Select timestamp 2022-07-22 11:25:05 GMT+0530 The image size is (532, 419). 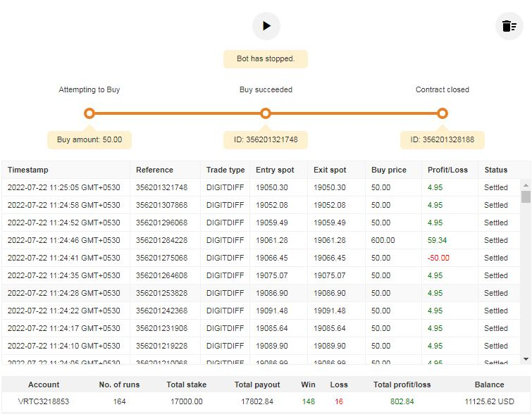tap(64, 187)
